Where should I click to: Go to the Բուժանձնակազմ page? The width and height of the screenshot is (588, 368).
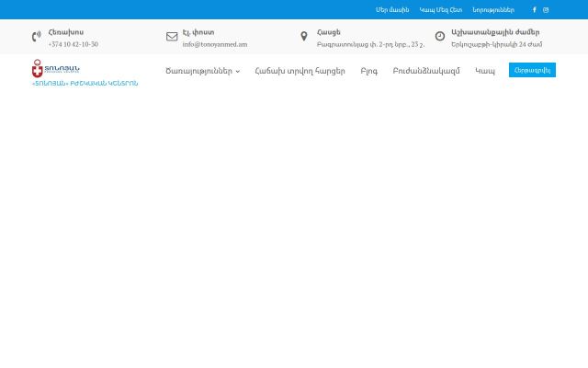click(426, 71)
